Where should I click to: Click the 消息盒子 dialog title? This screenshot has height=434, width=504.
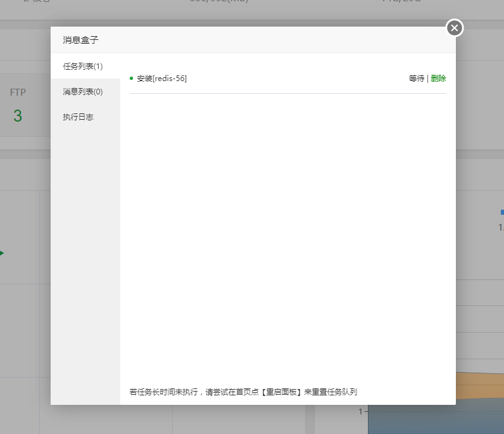pyautogui.click(x=80, y=40)
